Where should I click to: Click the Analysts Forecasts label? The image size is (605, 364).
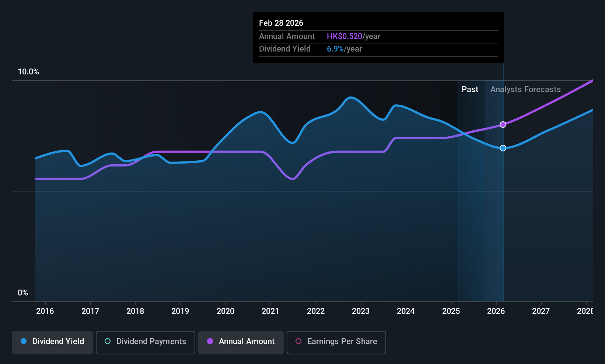525,90
